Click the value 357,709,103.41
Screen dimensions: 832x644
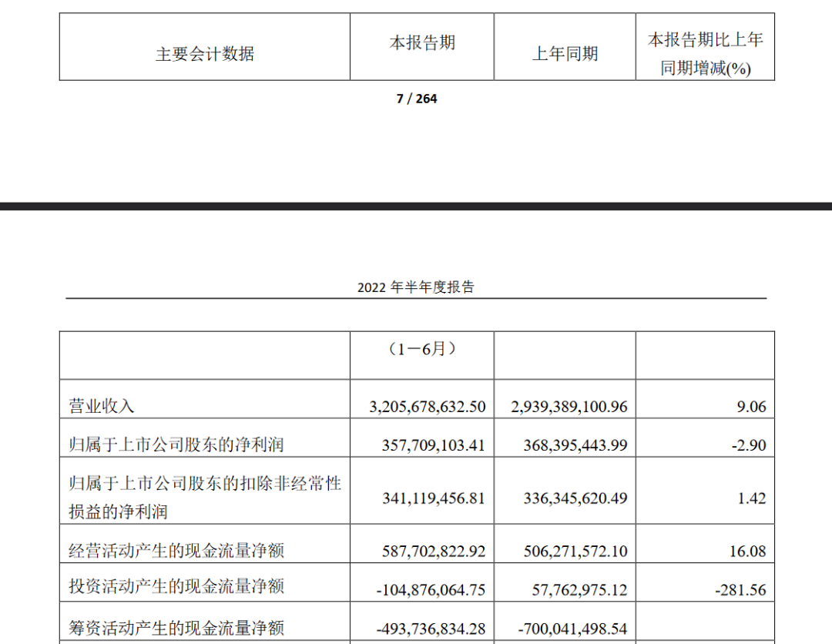[434, 445]
